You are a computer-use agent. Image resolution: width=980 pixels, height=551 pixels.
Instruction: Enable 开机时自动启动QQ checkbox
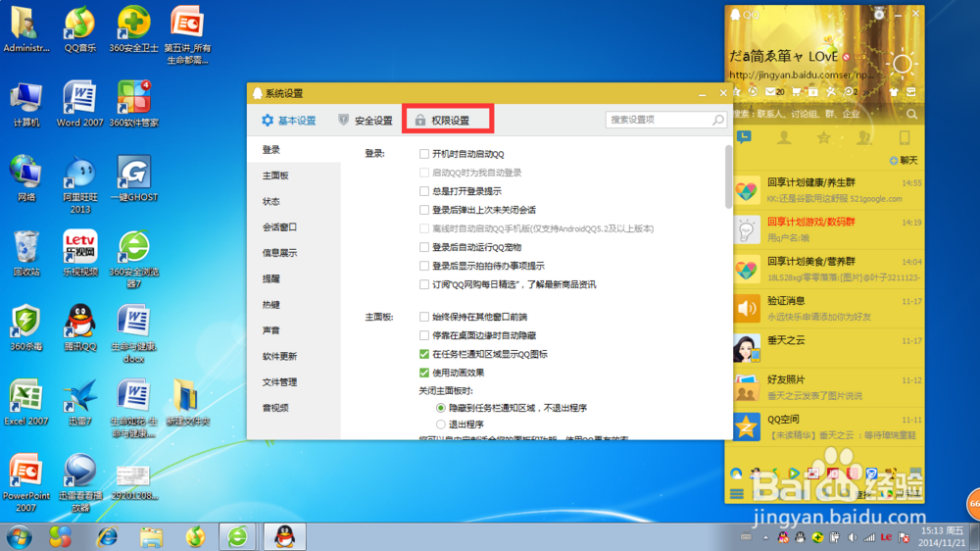(x=424, y=154)
